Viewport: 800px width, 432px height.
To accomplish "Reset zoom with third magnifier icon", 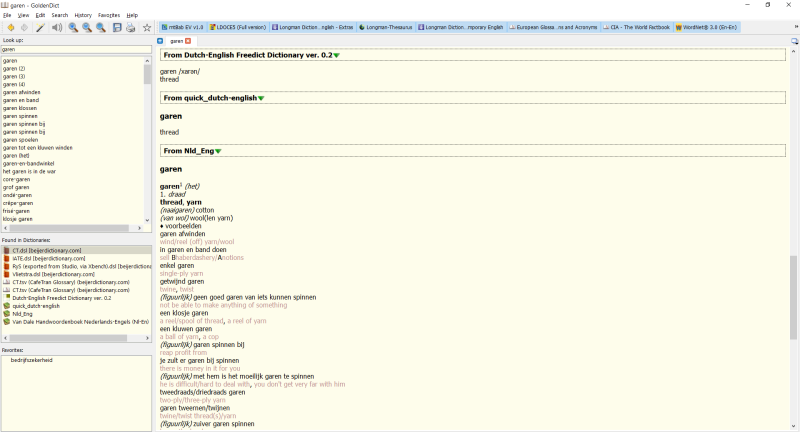I will click(x=101, y=28).
